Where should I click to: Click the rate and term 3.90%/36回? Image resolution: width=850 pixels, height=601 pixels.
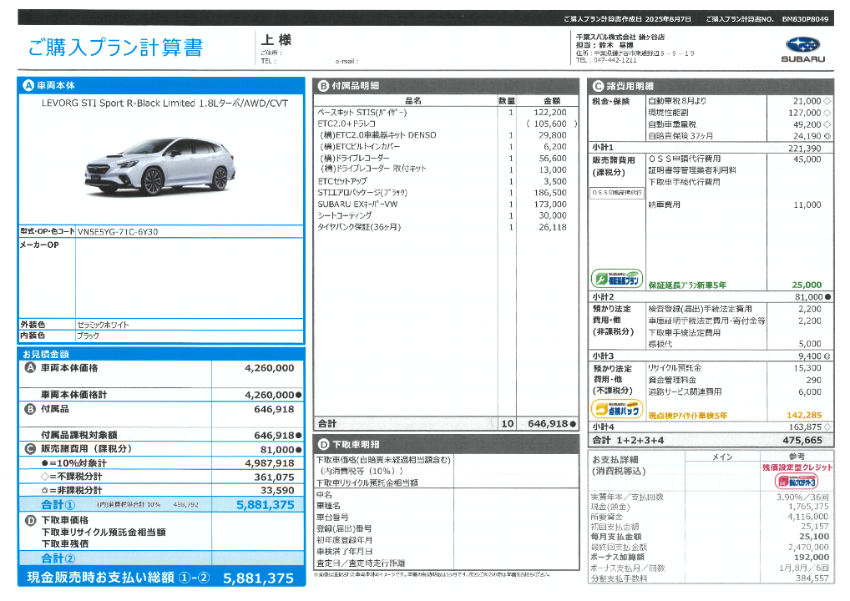click(802, 497)
